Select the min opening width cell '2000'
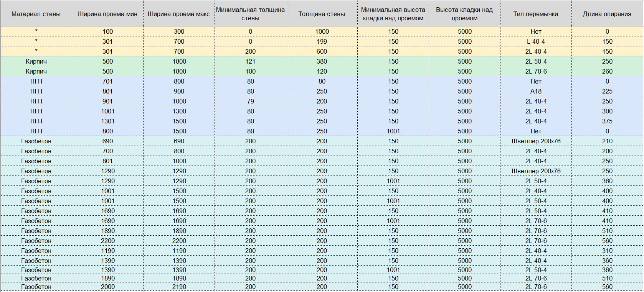This screenshot has width=644, height=292. [x=107, y=287]
